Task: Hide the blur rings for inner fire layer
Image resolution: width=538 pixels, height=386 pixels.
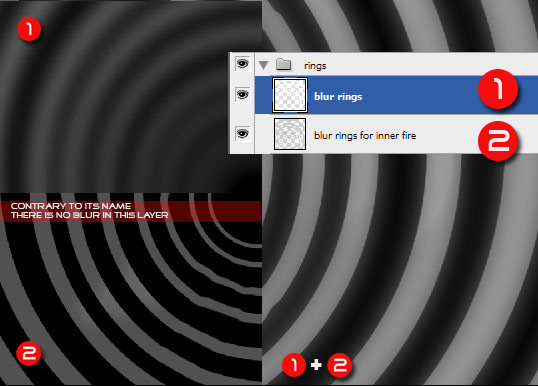Action: pyautogui.click(x=242, y=133)
